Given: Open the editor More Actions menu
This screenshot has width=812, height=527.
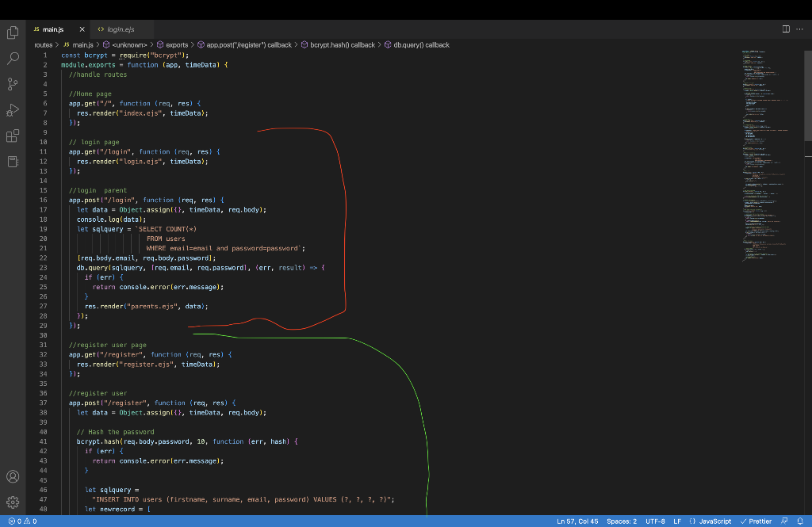Looking at the screenshot, I should 799,29.
